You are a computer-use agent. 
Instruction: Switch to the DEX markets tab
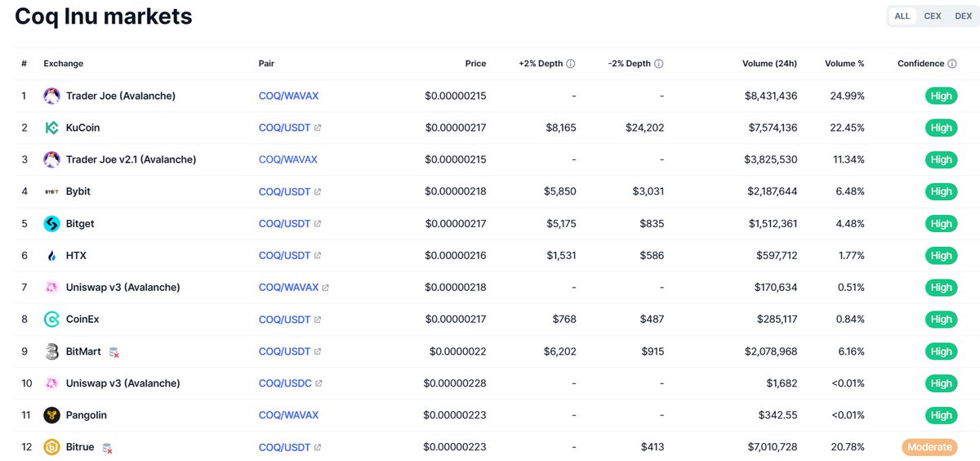point(963,16)
